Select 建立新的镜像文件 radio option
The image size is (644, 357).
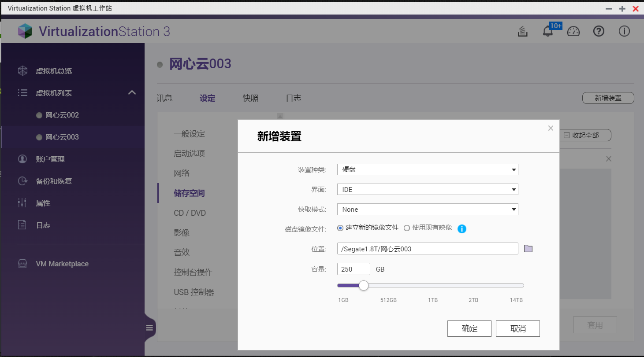click(x=339, y=228)
